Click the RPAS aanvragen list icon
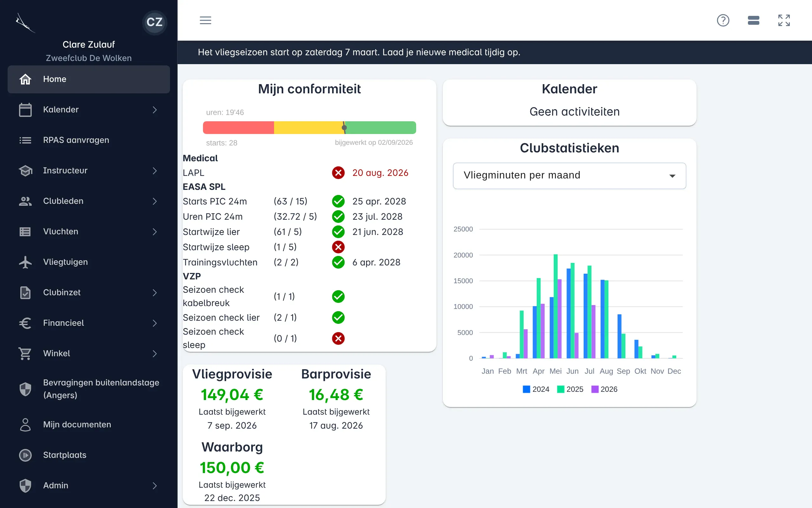The height and width of the screenshot is (508, 812). pos(25,140)
